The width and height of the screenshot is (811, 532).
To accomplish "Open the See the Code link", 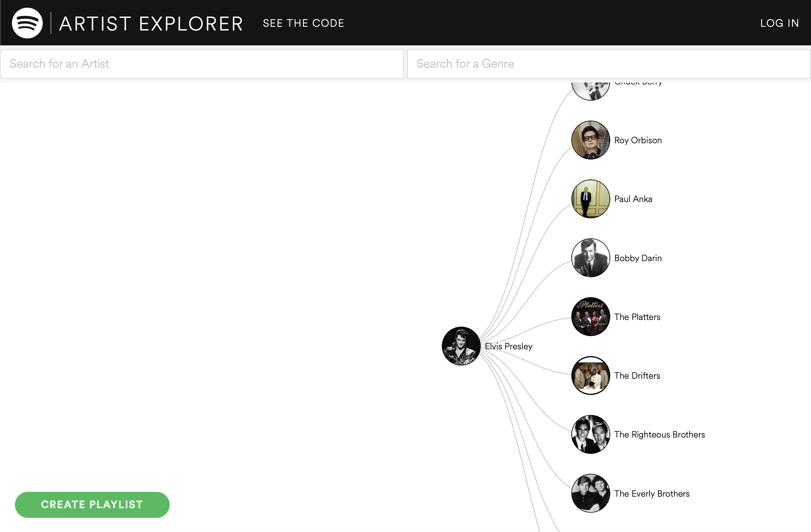I will 304,23.
